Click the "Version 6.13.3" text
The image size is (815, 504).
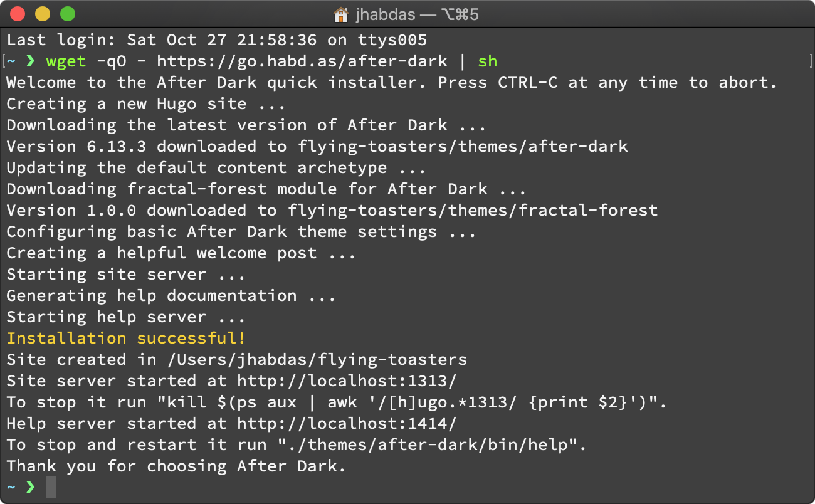click(76, 147)
